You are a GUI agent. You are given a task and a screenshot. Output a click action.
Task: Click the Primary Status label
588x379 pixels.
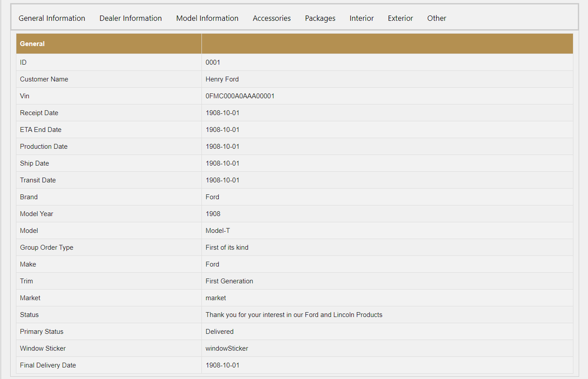(42, 332)
